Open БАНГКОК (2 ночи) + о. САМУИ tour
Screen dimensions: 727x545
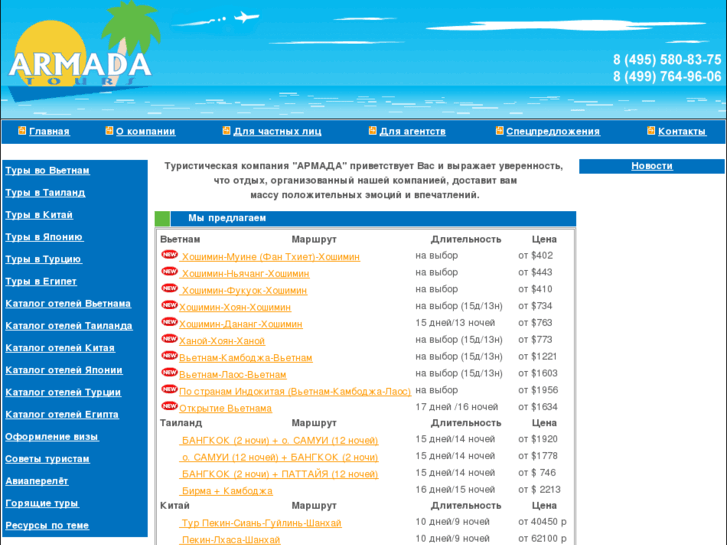[x=279, y=441]
